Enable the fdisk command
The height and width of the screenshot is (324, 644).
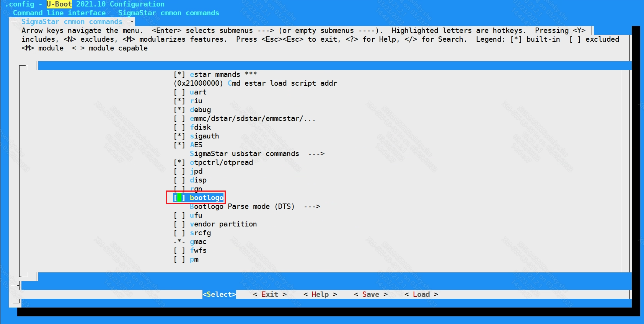click(x=179, y=127)
